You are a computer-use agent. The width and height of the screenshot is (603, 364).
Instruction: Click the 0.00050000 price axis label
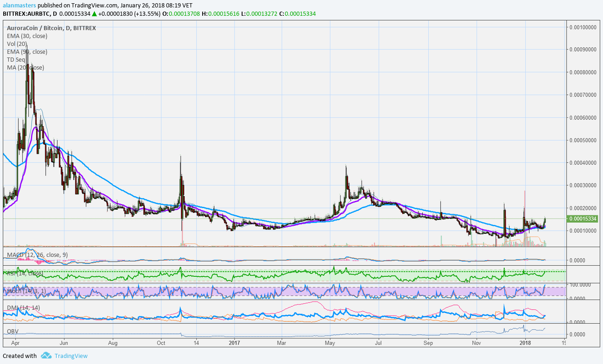tap(583, 140)
